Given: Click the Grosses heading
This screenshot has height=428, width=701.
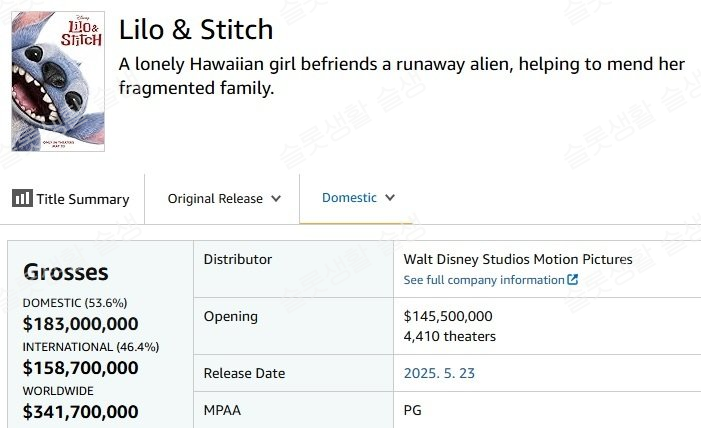Looking at the screenshot, I should (x=66, y=272).
